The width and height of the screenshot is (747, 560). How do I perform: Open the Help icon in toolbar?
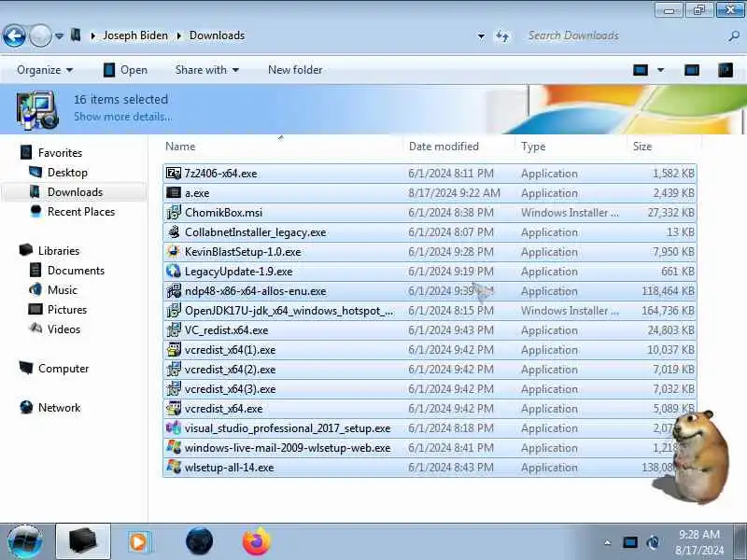click(x=726, y=71)
